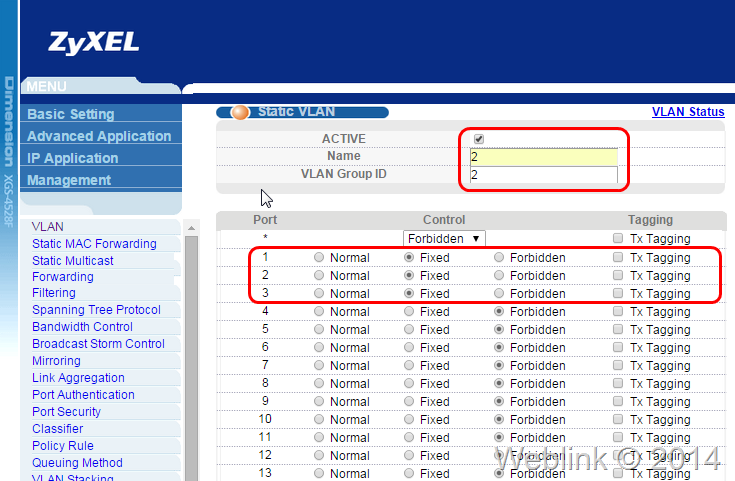
Task: Enable Tx Tagging for port 8
Action: pyautogui.click(x=618, y=383)
